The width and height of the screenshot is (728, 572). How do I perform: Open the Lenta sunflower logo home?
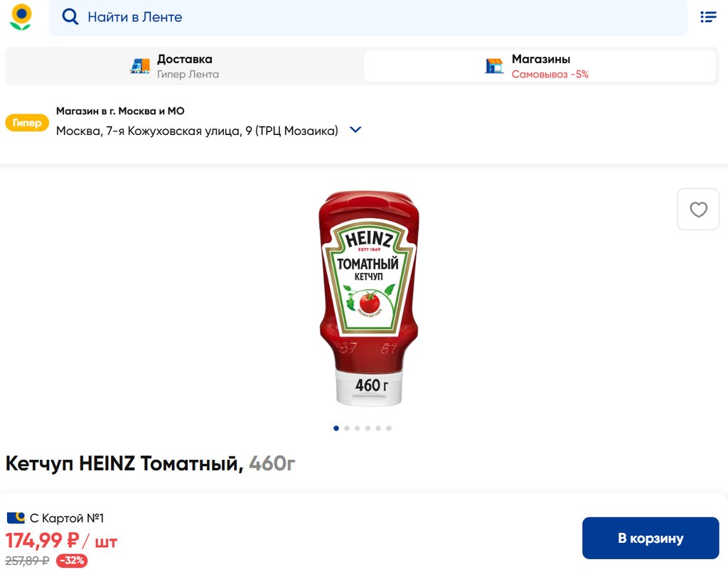[x=21, y=17]
